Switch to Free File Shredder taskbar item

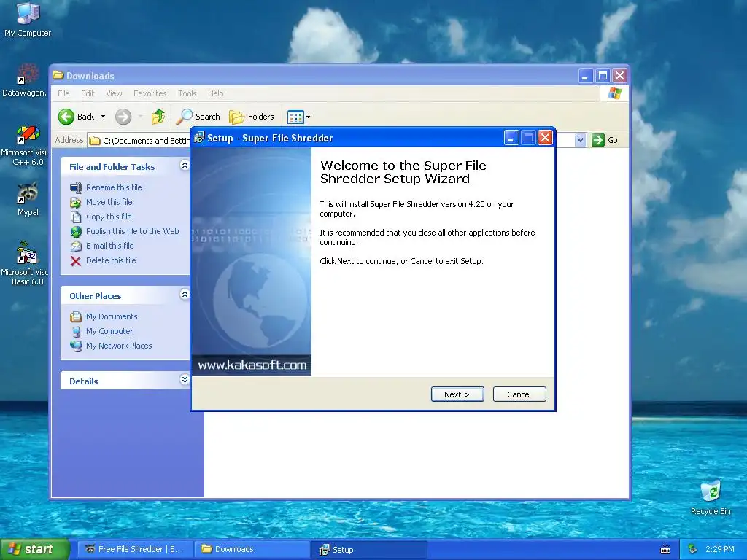tap(135, 549)
